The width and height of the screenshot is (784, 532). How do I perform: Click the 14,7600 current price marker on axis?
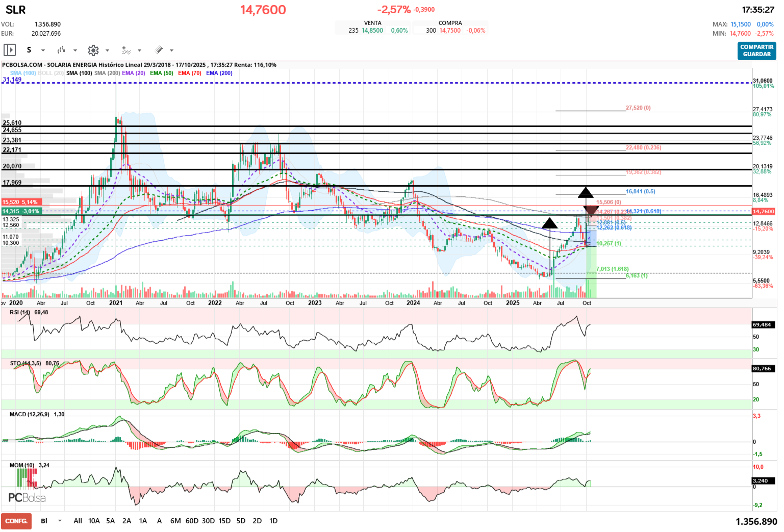[763, 211]
